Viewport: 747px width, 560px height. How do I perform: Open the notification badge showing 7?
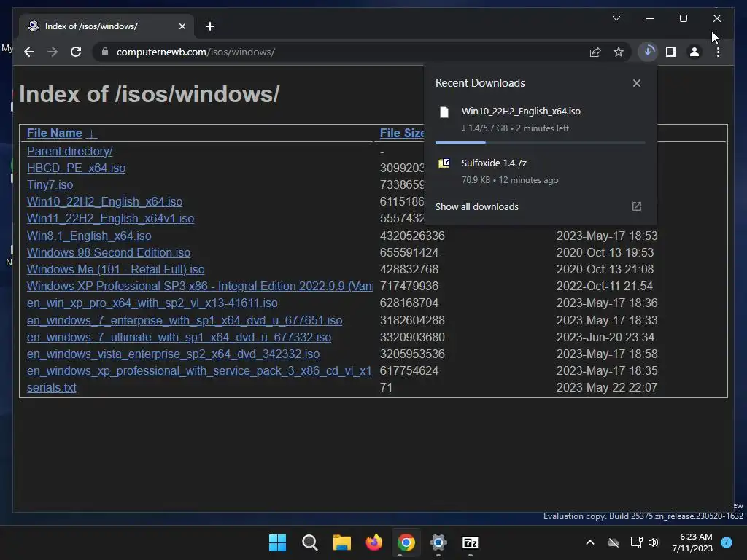[727, 542]
